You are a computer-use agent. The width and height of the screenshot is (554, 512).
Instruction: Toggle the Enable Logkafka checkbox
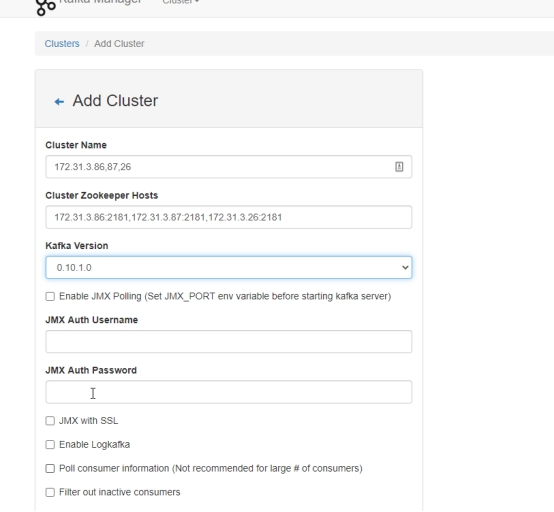[50, 445]
